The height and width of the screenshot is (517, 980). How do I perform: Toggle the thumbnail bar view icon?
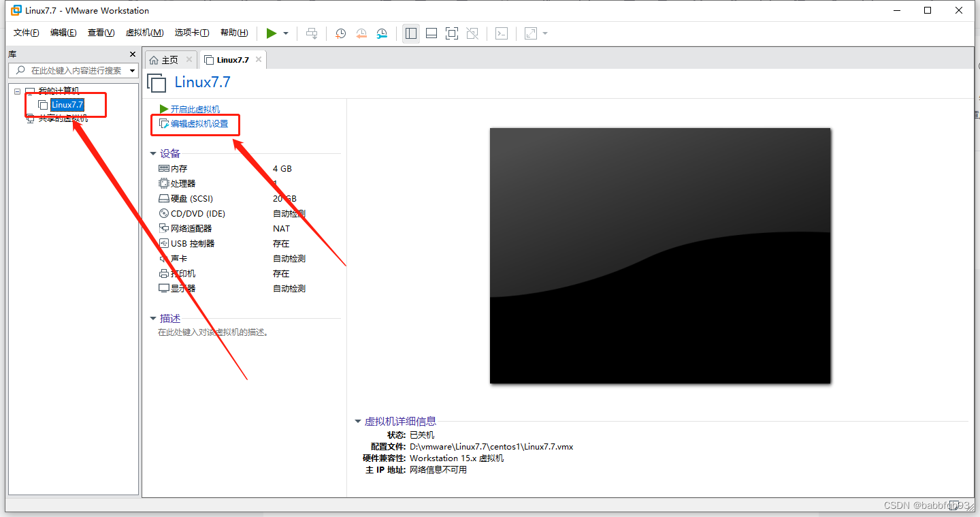431,33
